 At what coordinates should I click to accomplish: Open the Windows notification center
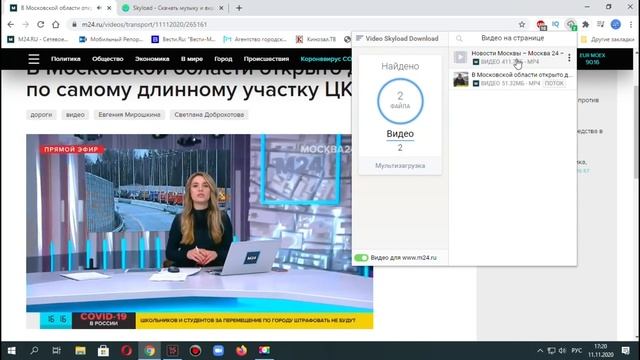626,351
